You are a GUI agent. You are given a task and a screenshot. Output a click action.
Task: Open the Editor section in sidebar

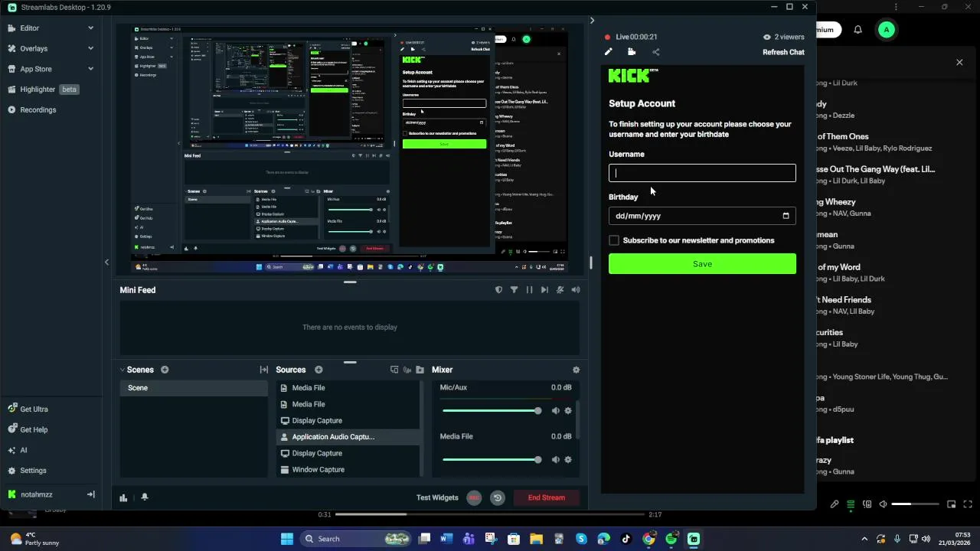pos(30,28)
